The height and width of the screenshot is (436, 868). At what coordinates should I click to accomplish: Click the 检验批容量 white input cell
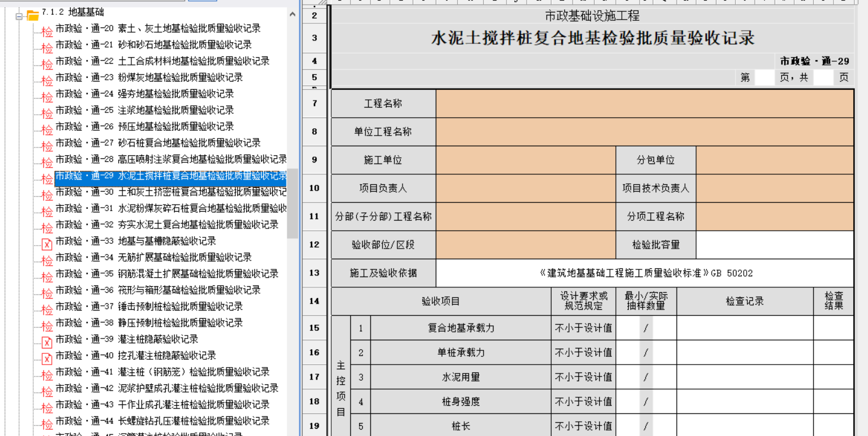[775, 244]
